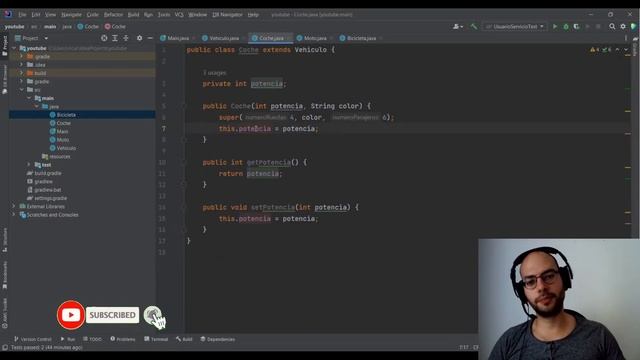This screenshot has height=360, width=640.
Task: Toggle the Bookmarks side tool window
Action: click(x=4, y=275)
